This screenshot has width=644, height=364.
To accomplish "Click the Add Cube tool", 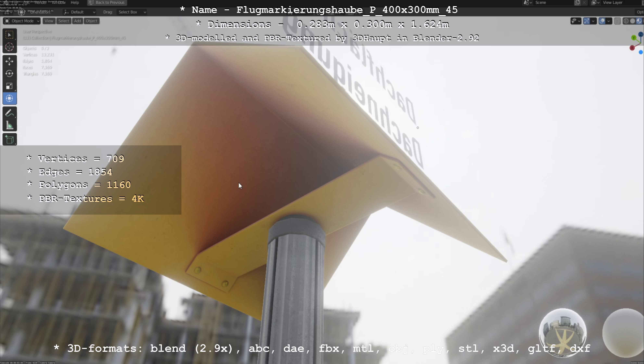I will [9, 140].
